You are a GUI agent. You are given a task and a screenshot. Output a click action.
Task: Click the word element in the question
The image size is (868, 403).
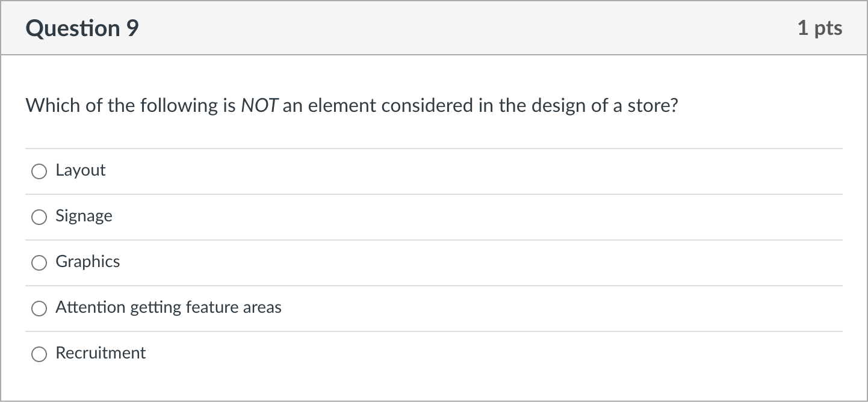(x=341, y=106)
